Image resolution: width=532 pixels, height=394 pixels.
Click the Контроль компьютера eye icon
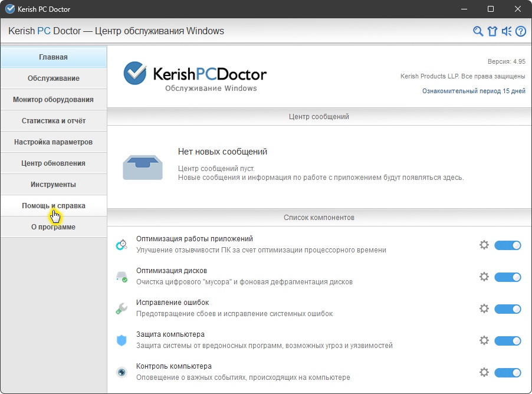click(121, 372)
